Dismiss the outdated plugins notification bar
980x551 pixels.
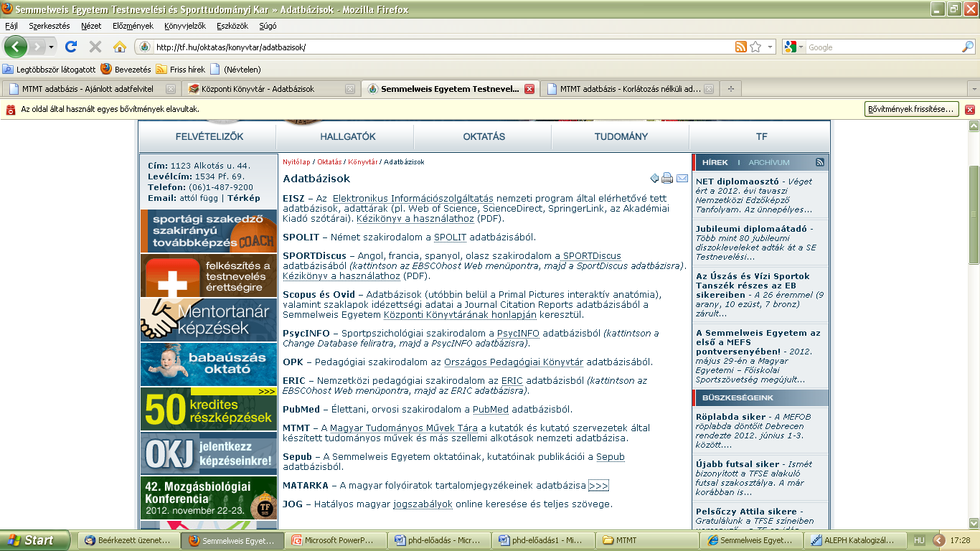click(x=970, y=110)
